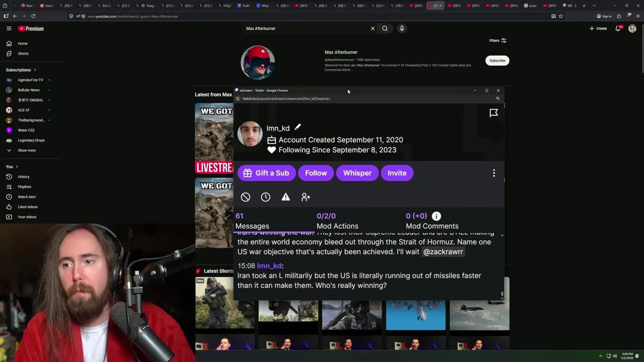Screen dimensions: 644x362
Task: Timeout user with the clock icon
Action: pos(266,197)
